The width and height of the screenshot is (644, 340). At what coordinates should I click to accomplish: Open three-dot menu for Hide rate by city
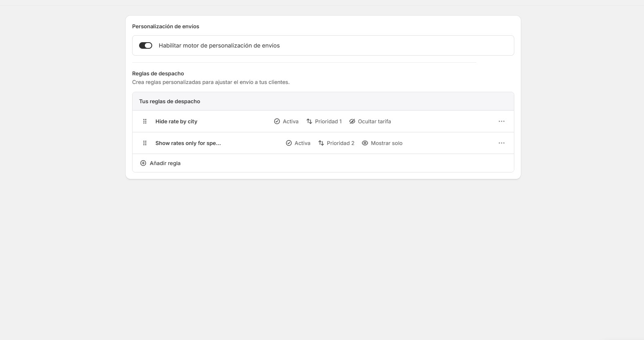point(502,121)
